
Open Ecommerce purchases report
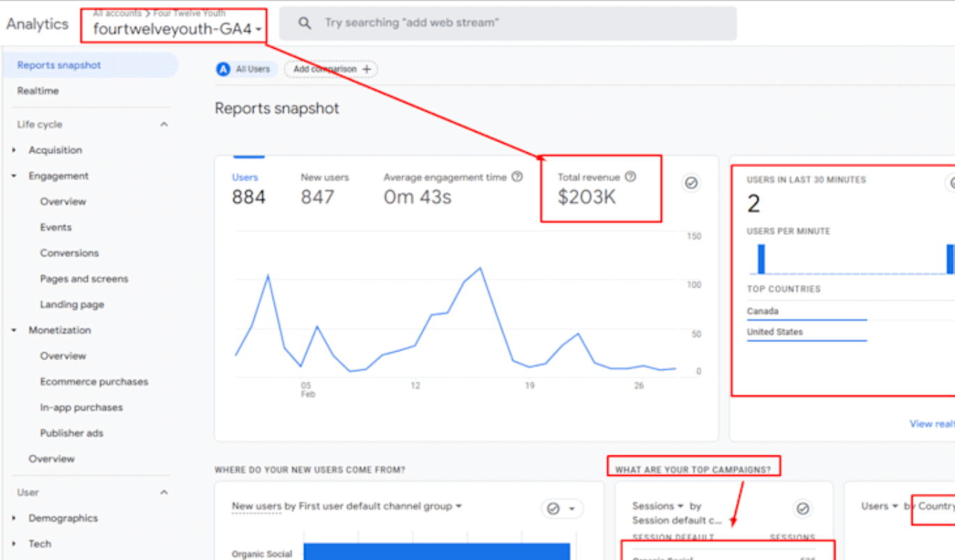pyautogui.click(x=94, y=382)
